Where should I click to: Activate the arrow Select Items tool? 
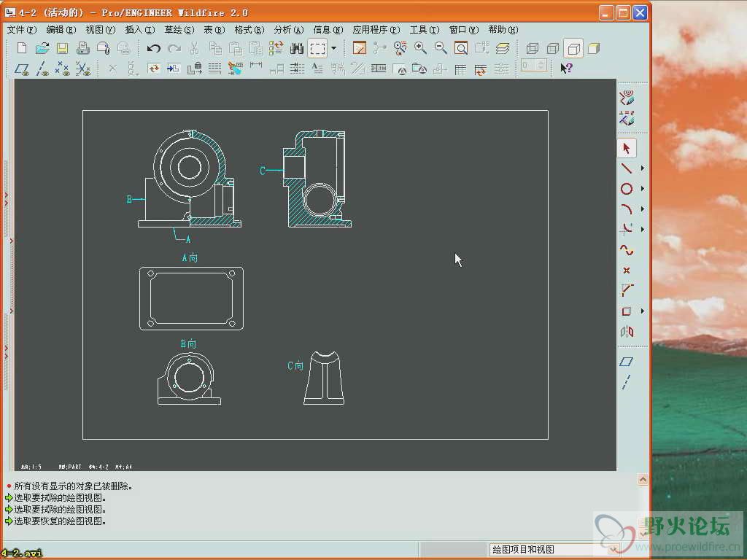click(x=627, y=148)
